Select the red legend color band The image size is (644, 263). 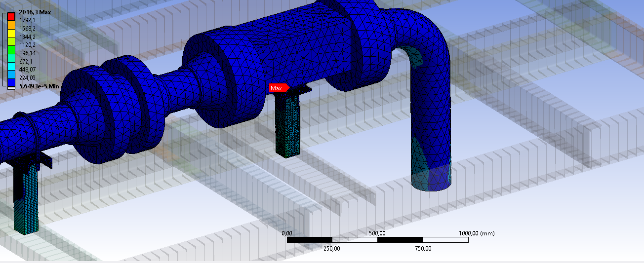coord(11,16)
